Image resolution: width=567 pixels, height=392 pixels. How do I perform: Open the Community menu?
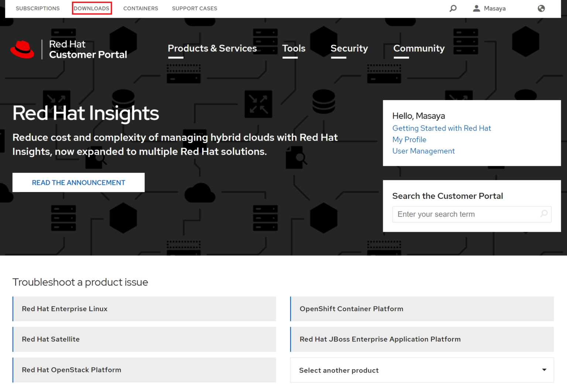tap(419, 48)
